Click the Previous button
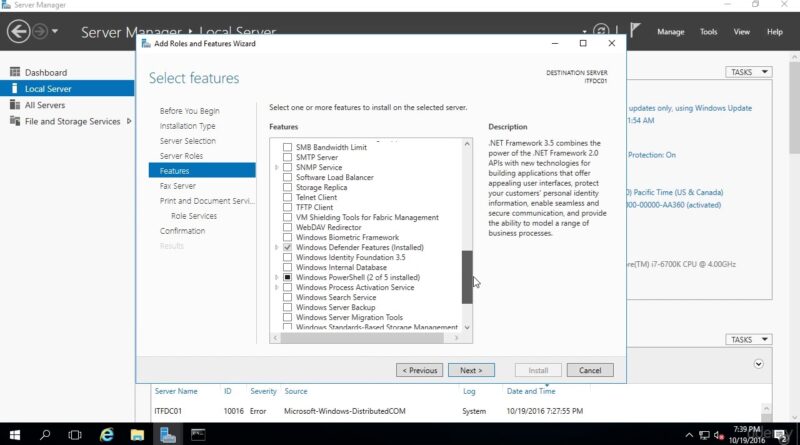Viewport: 800px width, 445px height. (419, 370)
